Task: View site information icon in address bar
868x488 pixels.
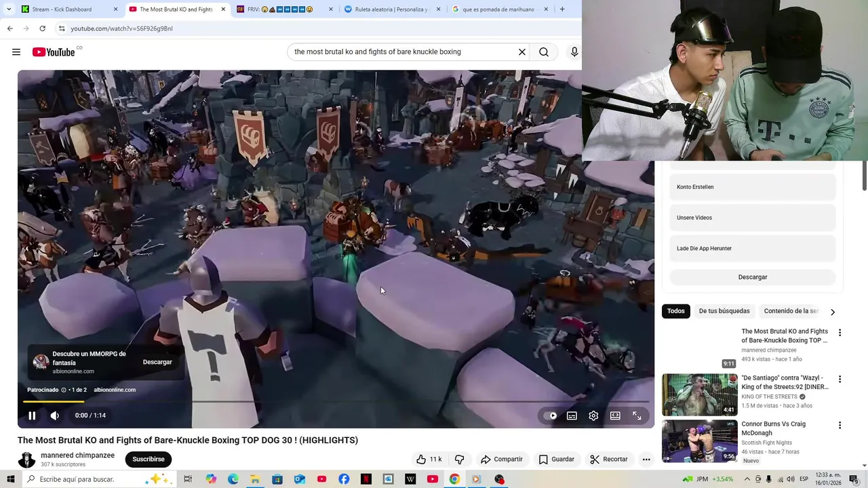Action: click(x=62, y=28)
